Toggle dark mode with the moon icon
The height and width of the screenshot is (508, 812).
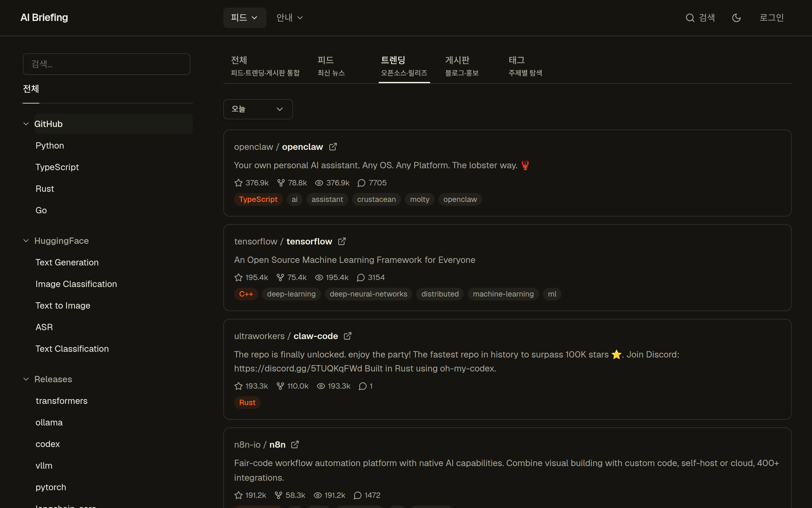737,18
